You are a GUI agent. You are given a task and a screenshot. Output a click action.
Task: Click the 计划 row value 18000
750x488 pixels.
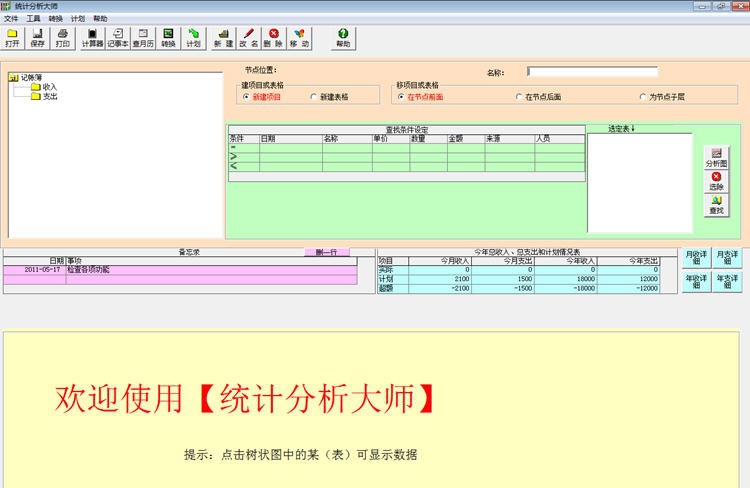[x=565, y=279]
